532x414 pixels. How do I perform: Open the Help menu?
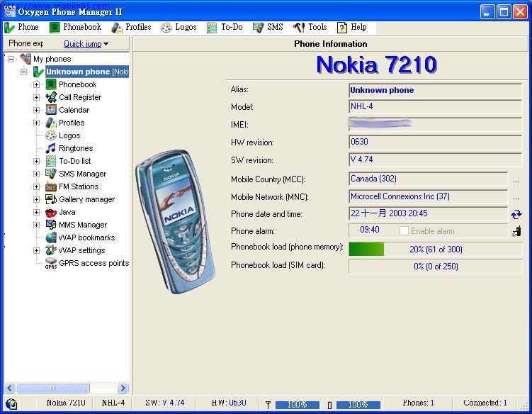[x=352, y=27]
